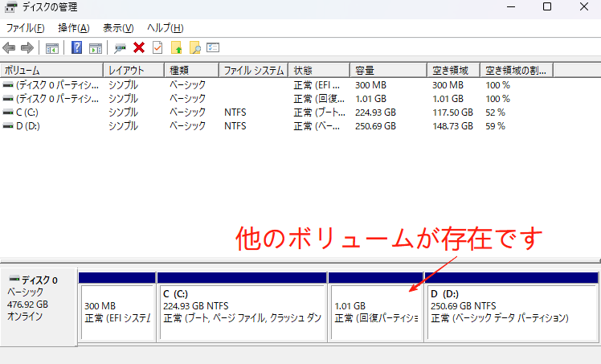
Task: Open Help with the blue question mark icon
Action: (77, 47)
